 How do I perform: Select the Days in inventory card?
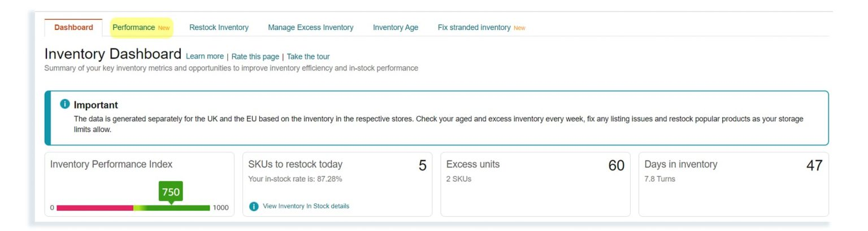734,184
